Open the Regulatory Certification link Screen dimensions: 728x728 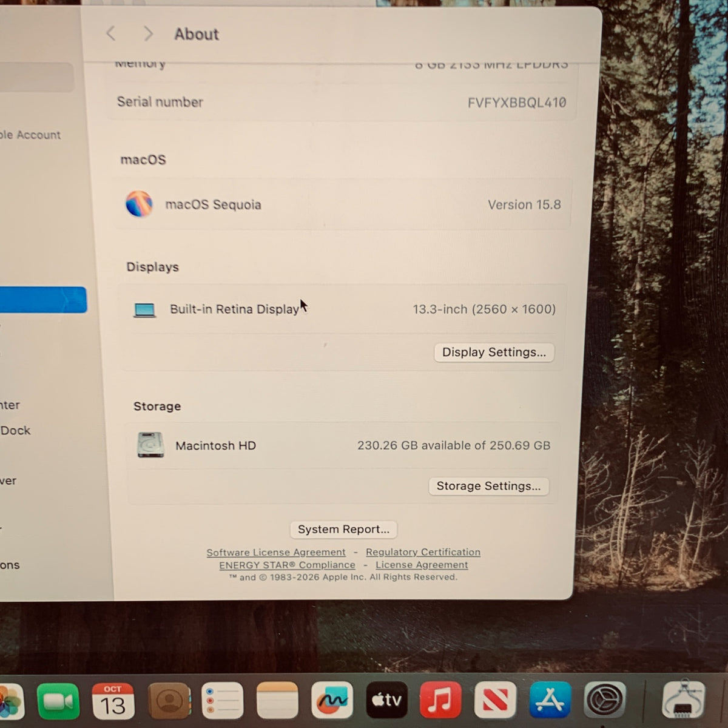click(x=423, y=552)
